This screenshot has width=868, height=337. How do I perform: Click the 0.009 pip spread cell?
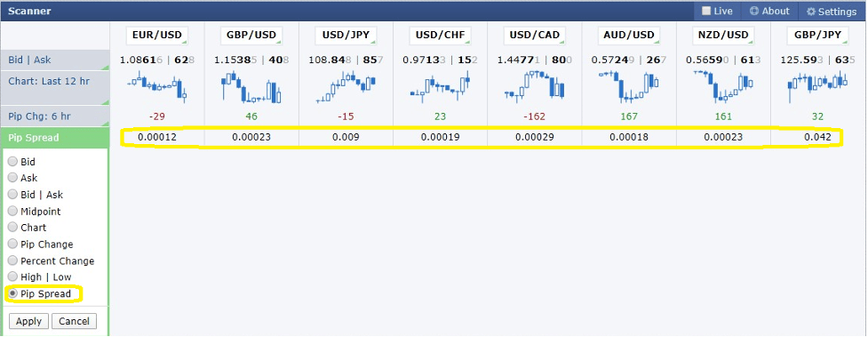346,137
